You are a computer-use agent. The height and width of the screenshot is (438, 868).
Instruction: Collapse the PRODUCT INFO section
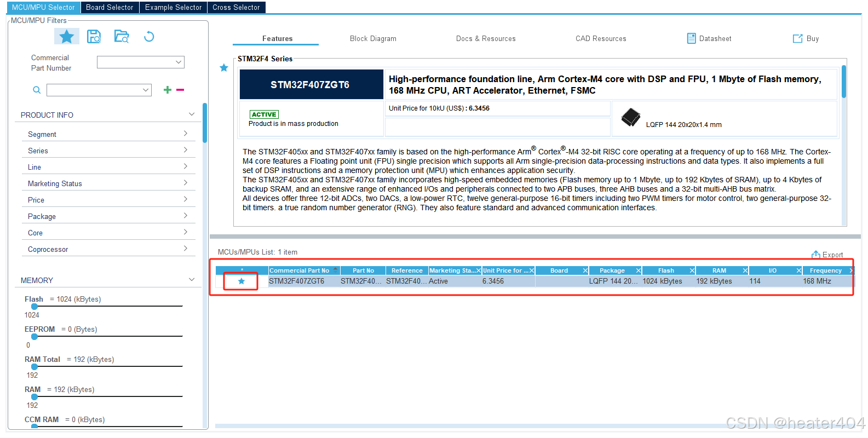click(x=192, y=114)
